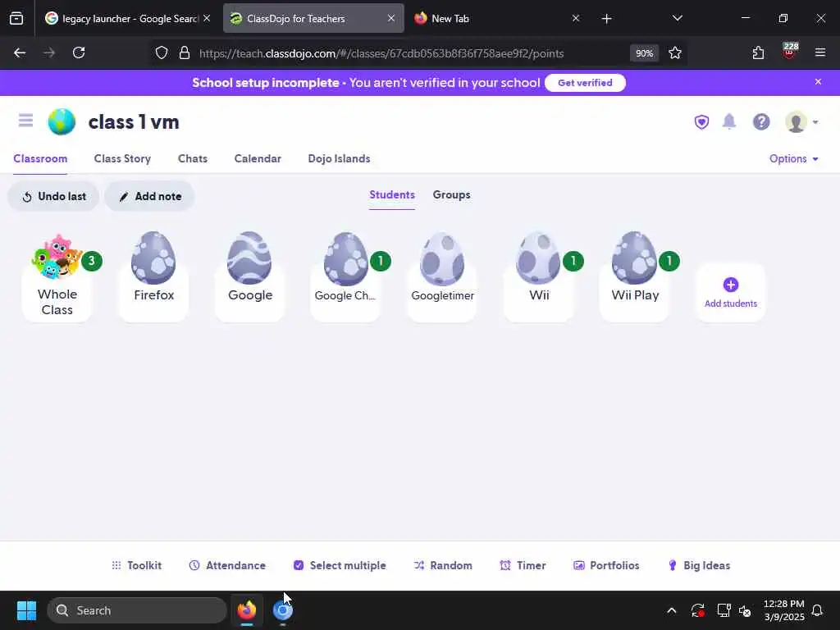Select the Google student egg
Screen dimensions: 840x630
[x=249, y=277]
